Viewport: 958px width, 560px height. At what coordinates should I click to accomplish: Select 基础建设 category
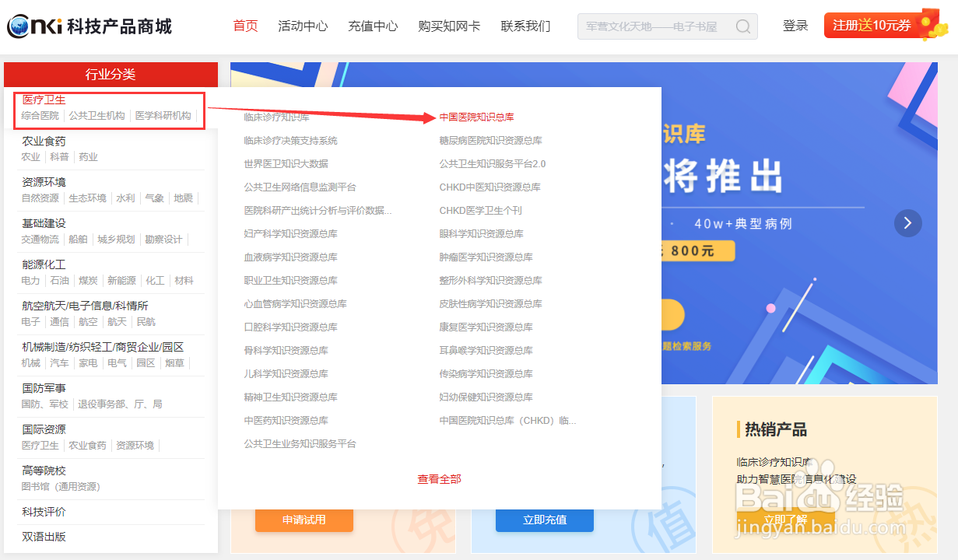point(44,223)
